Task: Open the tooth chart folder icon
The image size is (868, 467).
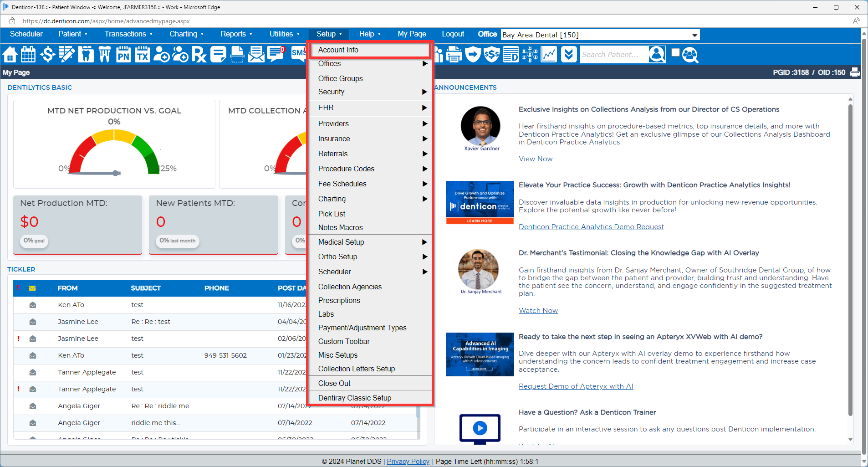Action: coord(86,55)
